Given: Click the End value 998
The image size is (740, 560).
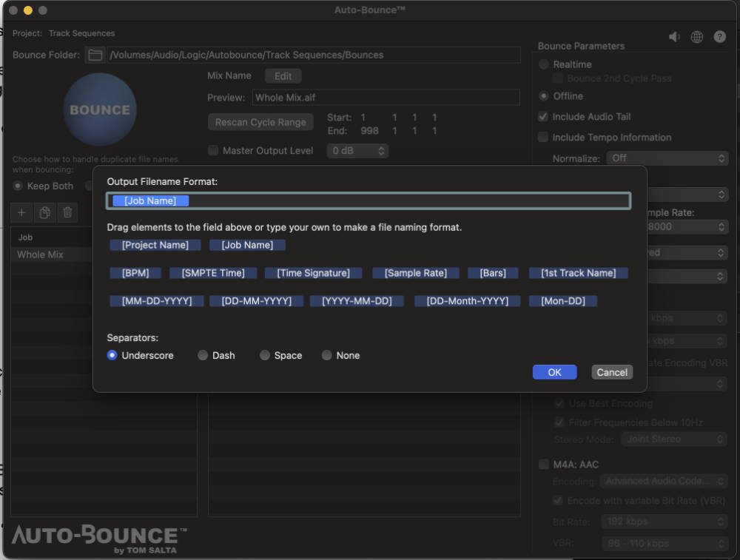Looking at the screenshot, I should coord(369,131).
